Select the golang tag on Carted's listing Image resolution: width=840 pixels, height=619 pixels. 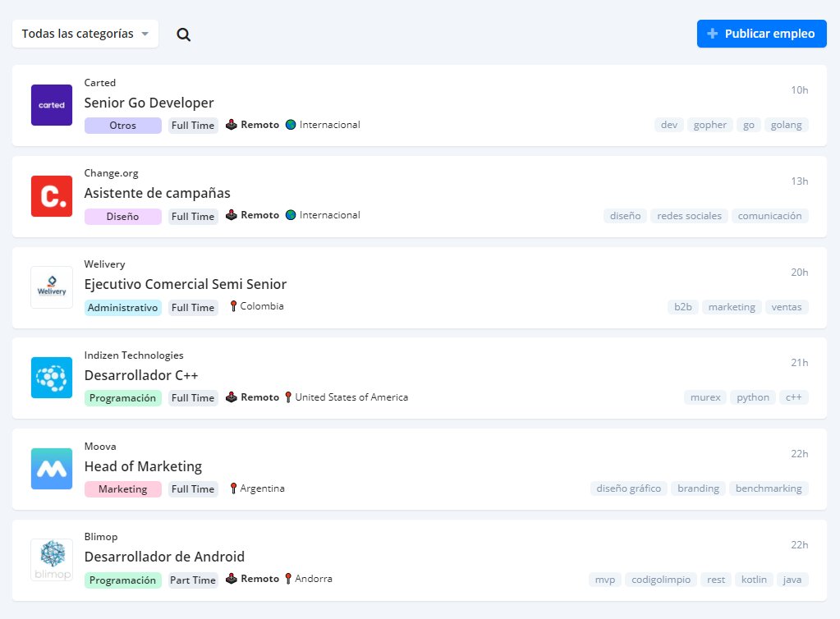point(786,125)
